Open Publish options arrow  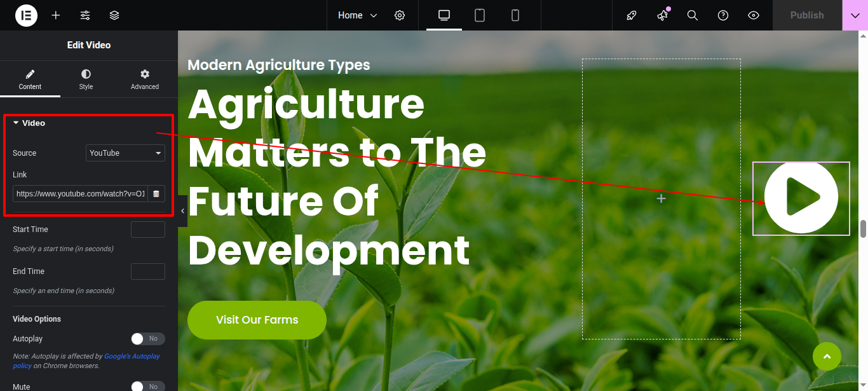[x=855, y=15]
